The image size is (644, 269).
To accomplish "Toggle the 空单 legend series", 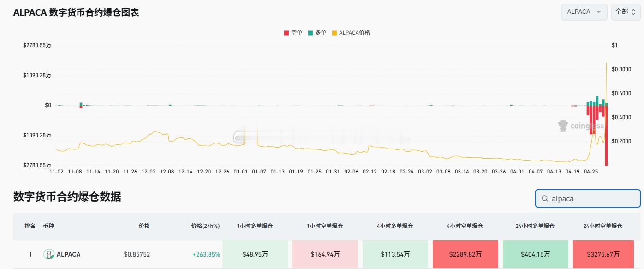I will [x=293, y=33].
